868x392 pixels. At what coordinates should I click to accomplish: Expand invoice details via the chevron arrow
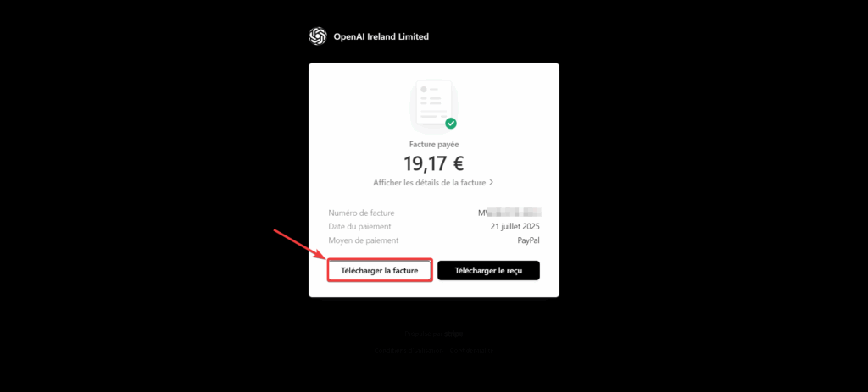click(x=492, y=183)
